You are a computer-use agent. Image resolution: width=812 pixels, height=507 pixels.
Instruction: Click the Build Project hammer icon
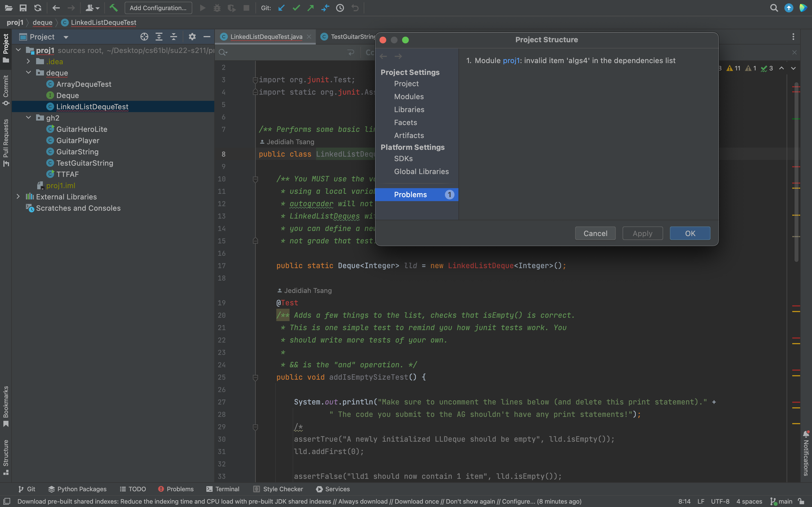113,8
